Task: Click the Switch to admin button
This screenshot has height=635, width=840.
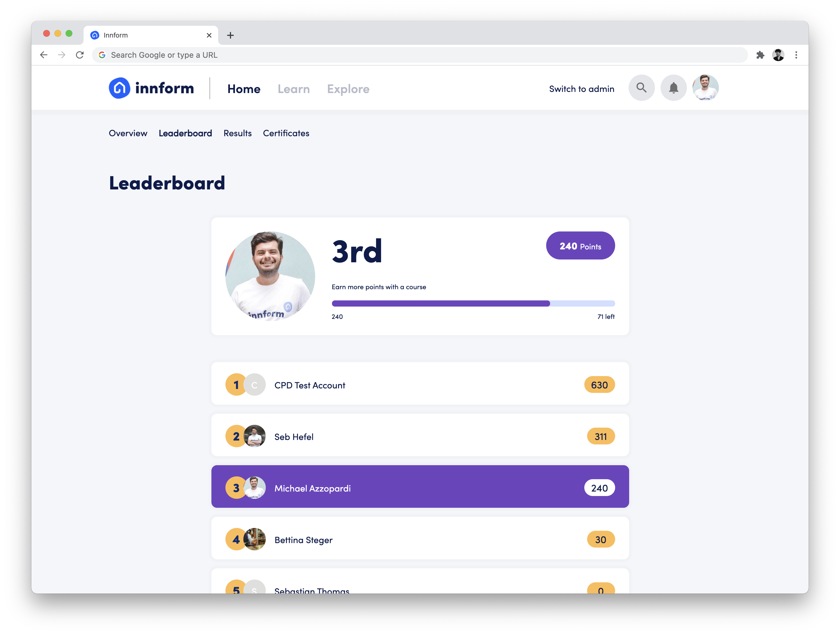Action: click(x=581, y=87)
